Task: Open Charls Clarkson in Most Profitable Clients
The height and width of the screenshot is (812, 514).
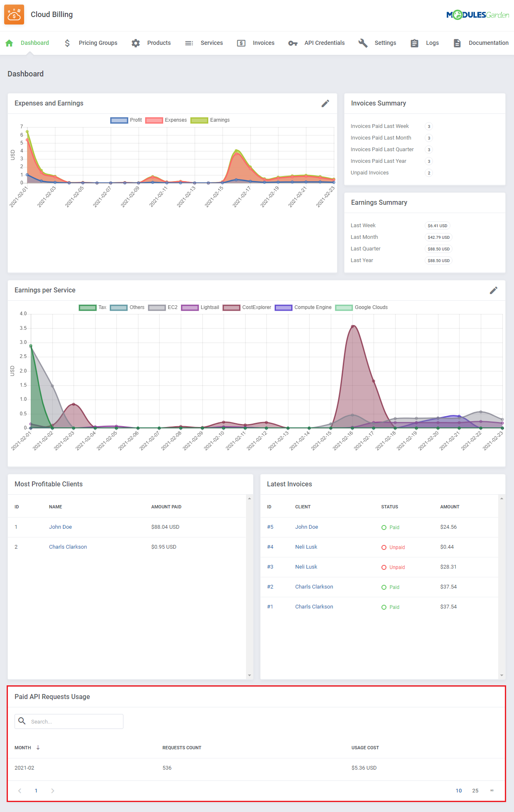Action: coord(68,547)
